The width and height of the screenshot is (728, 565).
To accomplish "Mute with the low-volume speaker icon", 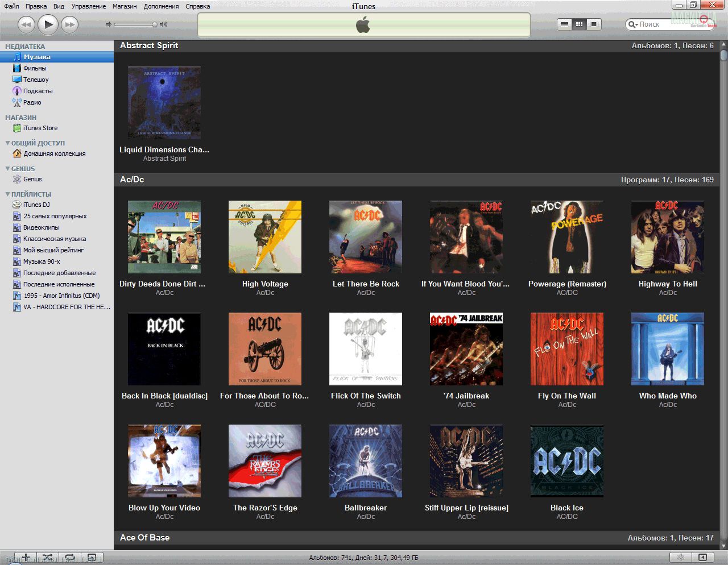I will click(109, 24).
